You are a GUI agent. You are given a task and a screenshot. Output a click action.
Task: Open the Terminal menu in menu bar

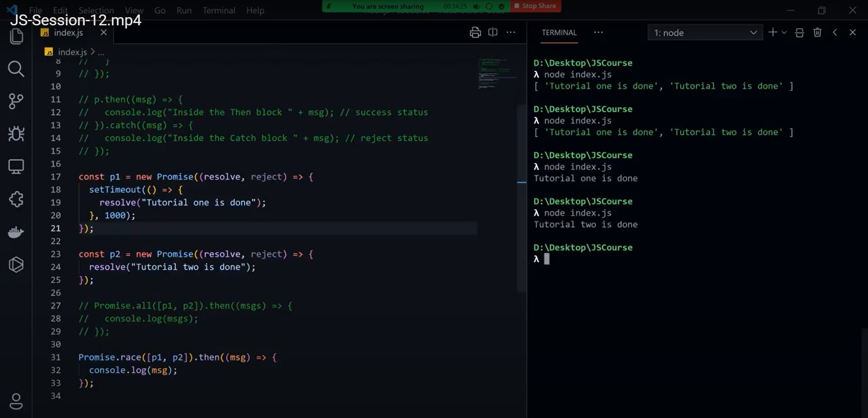(218, 10)
